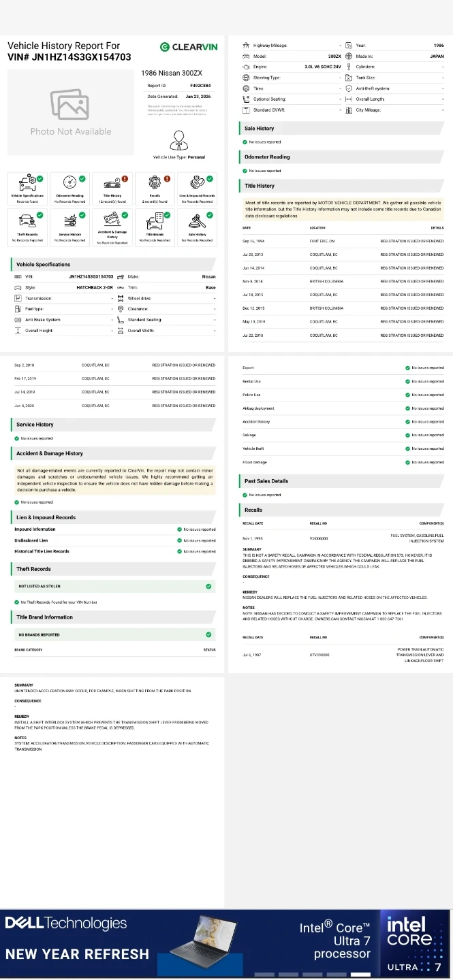Viewport: 453px width, 980px height.
Task: Click the Accident & Damage History card
Action: 112,227
